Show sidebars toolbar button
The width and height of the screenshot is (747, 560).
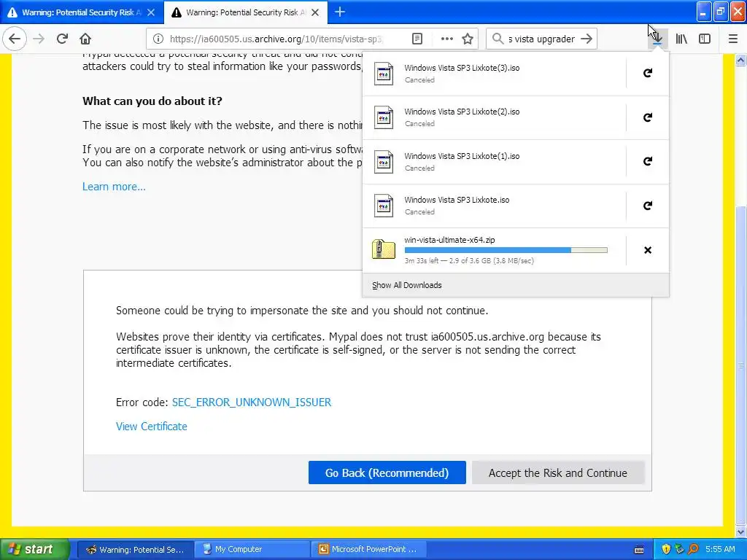pos(705,39)
